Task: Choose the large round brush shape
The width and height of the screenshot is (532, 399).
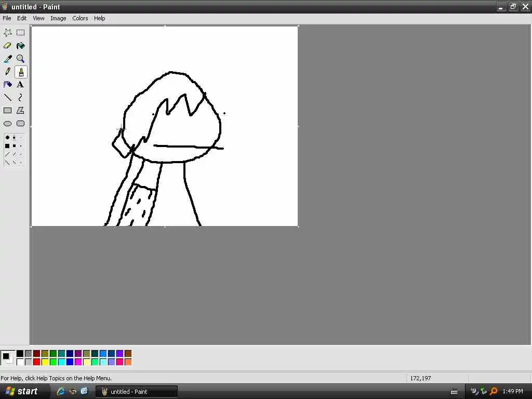Action: (7, 137)
